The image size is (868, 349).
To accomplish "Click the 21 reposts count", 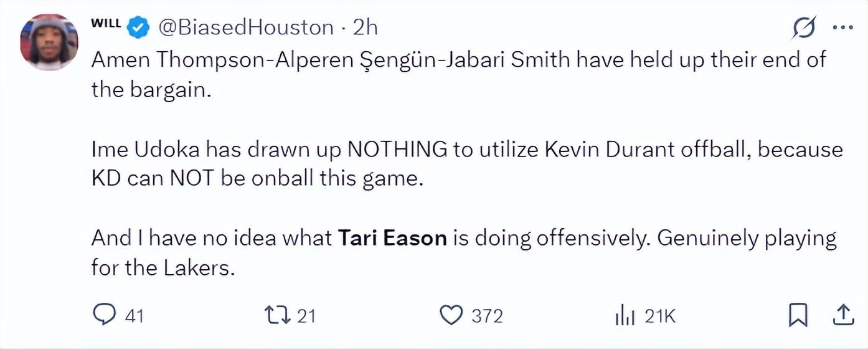I will pos(306,316).
